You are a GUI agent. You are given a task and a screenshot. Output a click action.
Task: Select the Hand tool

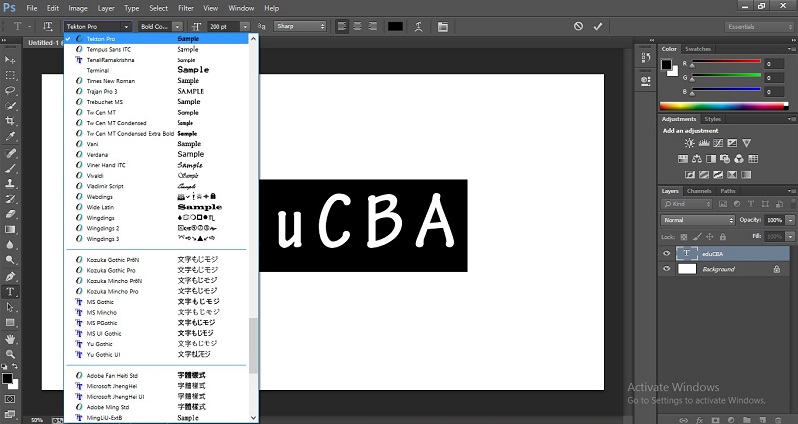(10, 338)
